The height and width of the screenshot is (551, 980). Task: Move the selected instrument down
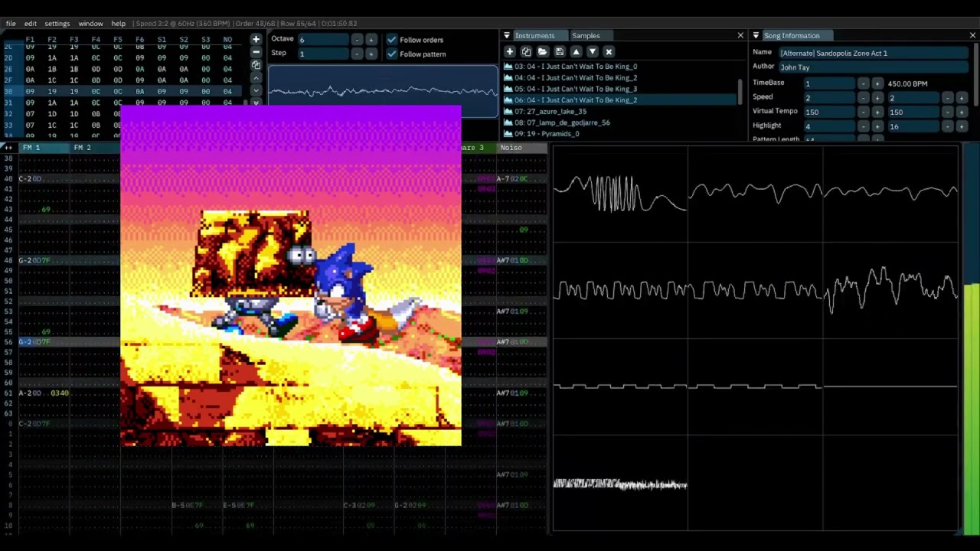point(593,51)
